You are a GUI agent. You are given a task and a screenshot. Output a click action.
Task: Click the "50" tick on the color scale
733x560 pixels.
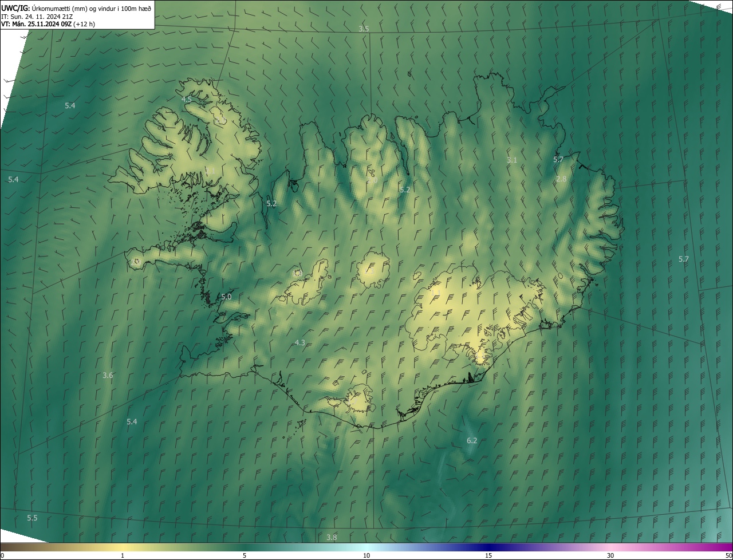click(x=728, y=555)
